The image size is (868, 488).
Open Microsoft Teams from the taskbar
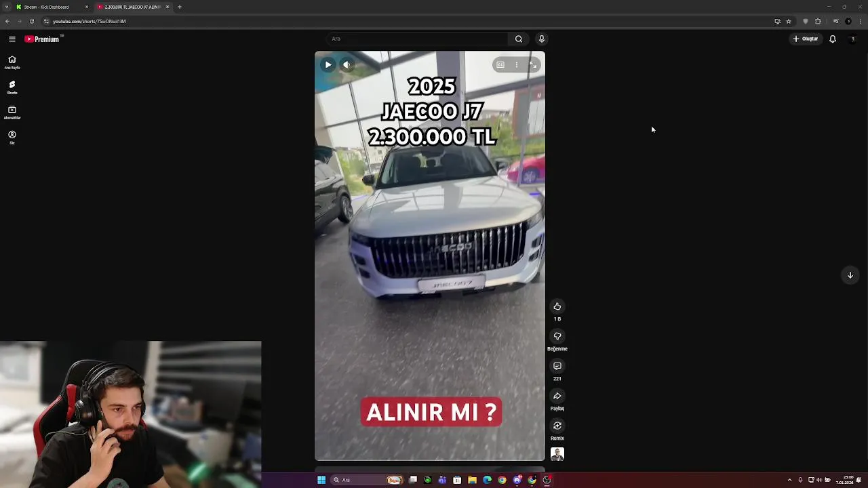[442, 480]
